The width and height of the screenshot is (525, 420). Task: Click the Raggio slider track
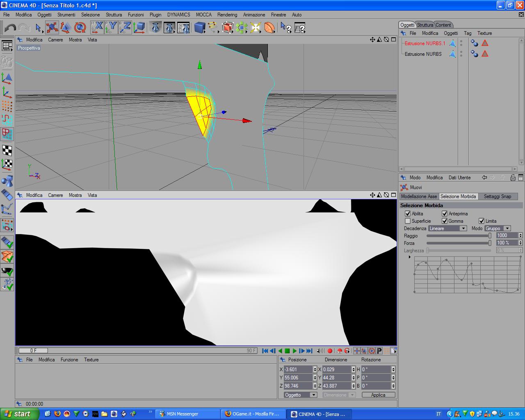[x=459, y=236]
